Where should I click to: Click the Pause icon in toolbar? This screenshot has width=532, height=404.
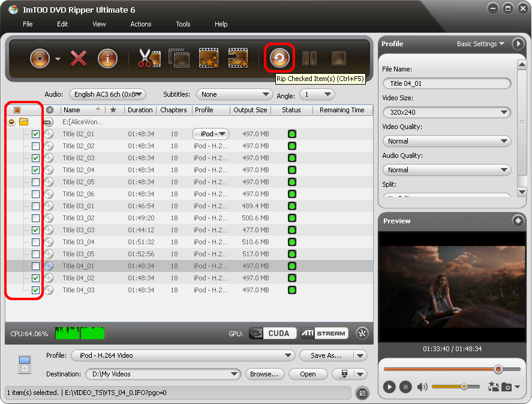pyautogui.click(x=309, y=58)
